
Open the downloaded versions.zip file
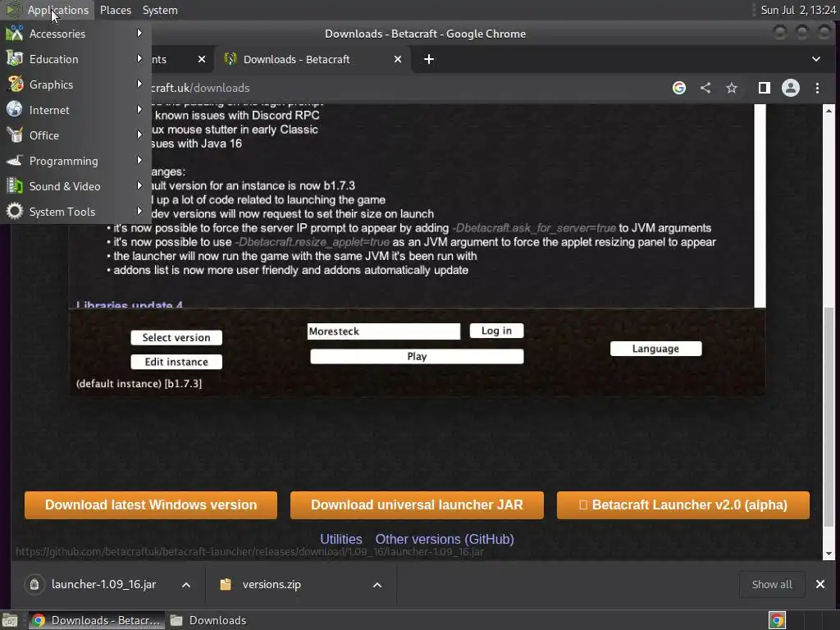(271, 584)
